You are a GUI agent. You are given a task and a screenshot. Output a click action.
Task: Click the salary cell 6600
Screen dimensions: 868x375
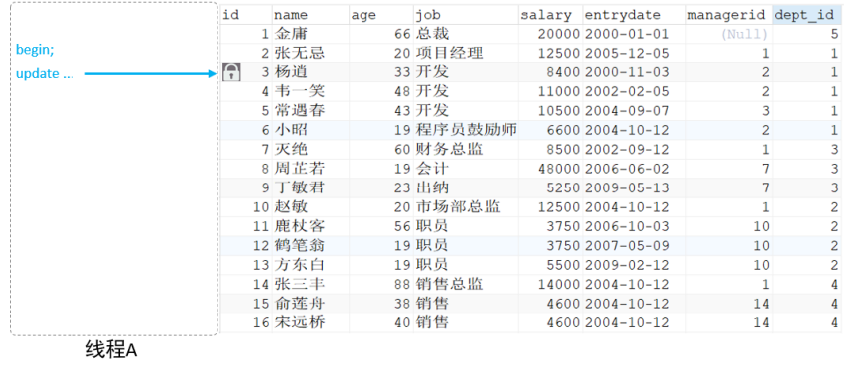[x=551, y=131]
